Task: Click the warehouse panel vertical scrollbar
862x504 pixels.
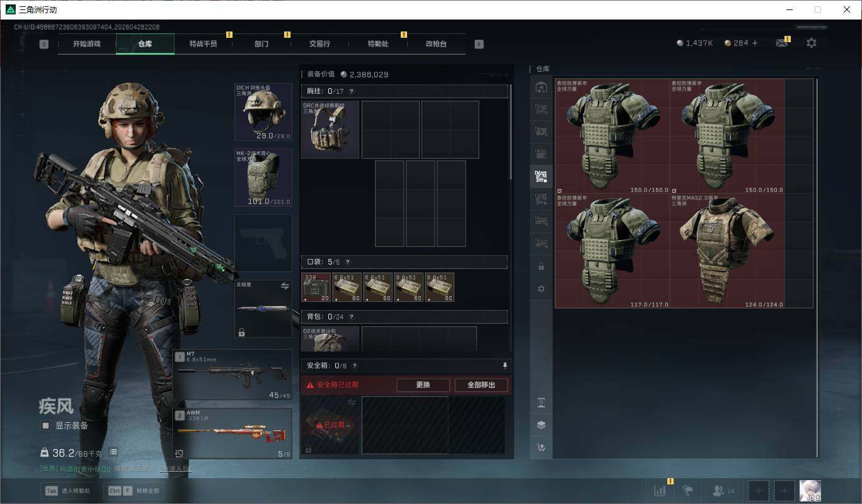Action: point(817,268)
